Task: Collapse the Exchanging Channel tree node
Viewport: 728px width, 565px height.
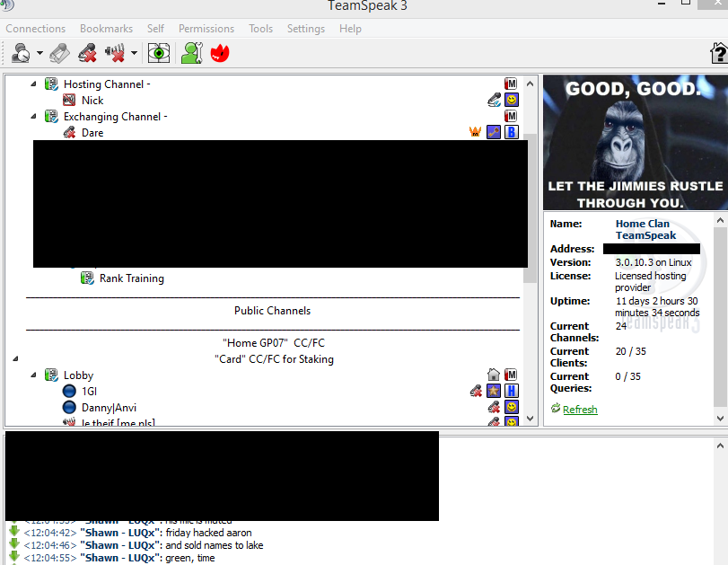Action: tap(33, 117)
